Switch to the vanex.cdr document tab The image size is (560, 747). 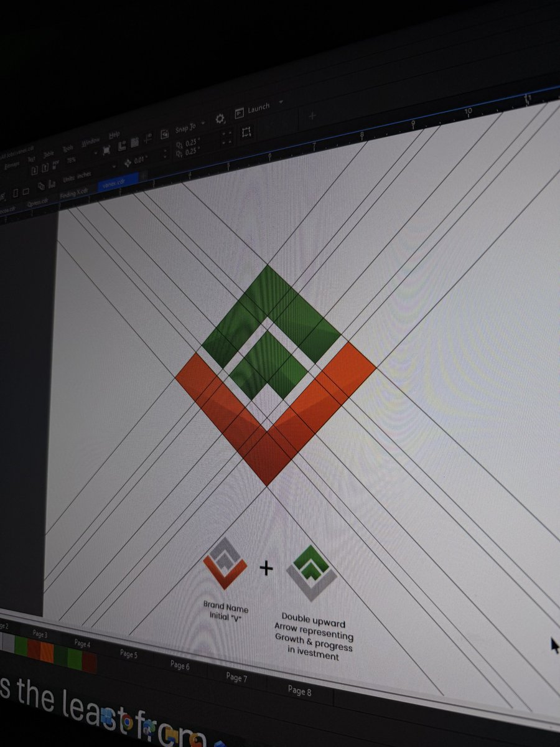(118, 182)
